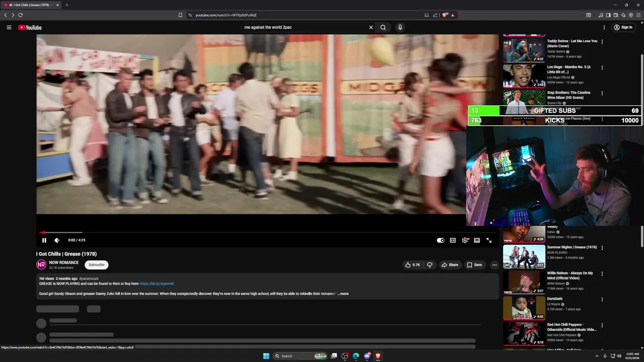The height and width of the screenshot is (362, 644).
Task: Open YouTube settings three-dot menu near Sign in
Action: click(x=604, y=28)
